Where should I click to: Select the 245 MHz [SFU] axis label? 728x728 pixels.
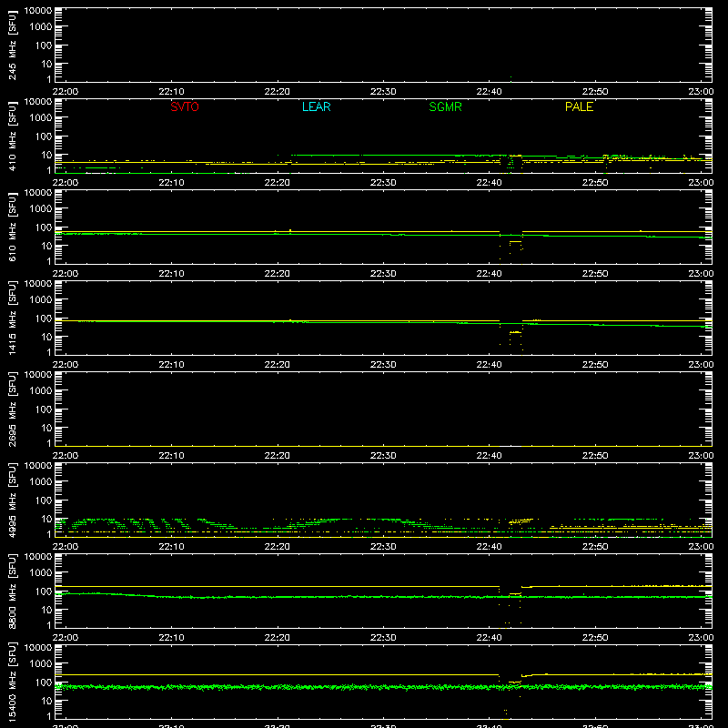click(12, 45)
